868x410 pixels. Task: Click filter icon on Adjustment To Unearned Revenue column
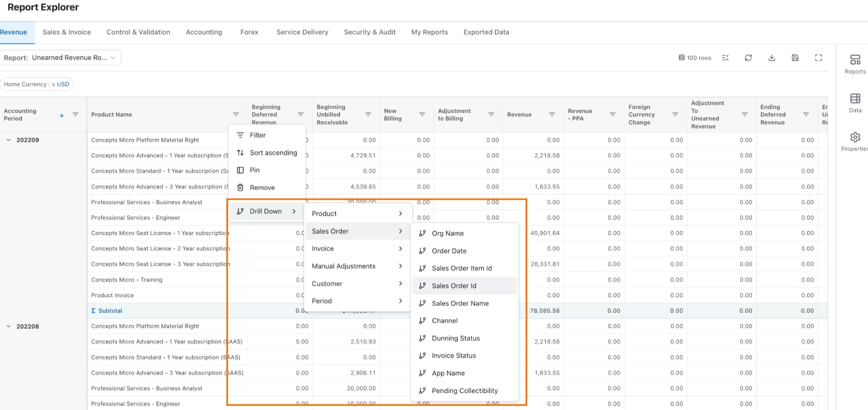(x=745, y=115)
